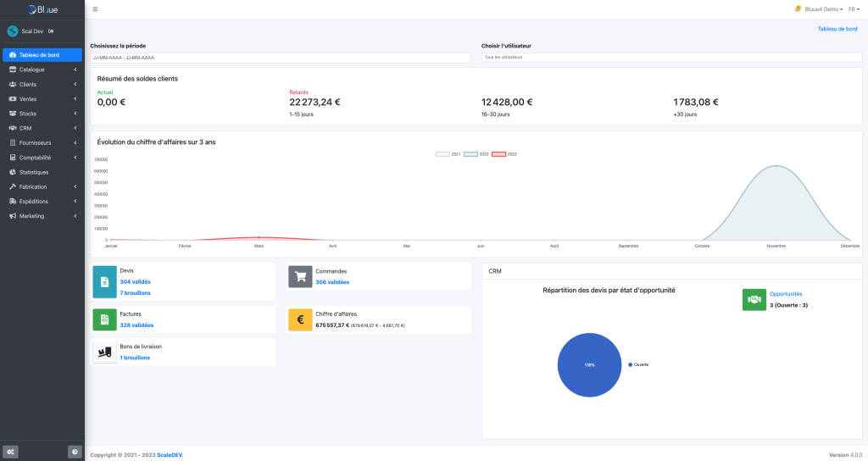868x461 pixels.
Task: Open the ScaleDEV footer link
Action: pos(170,455)
